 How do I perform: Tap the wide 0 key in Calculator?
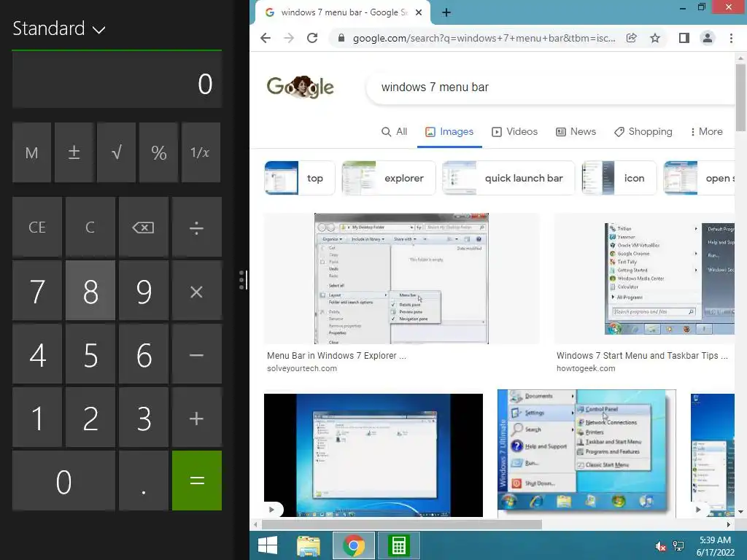(64, 481)
